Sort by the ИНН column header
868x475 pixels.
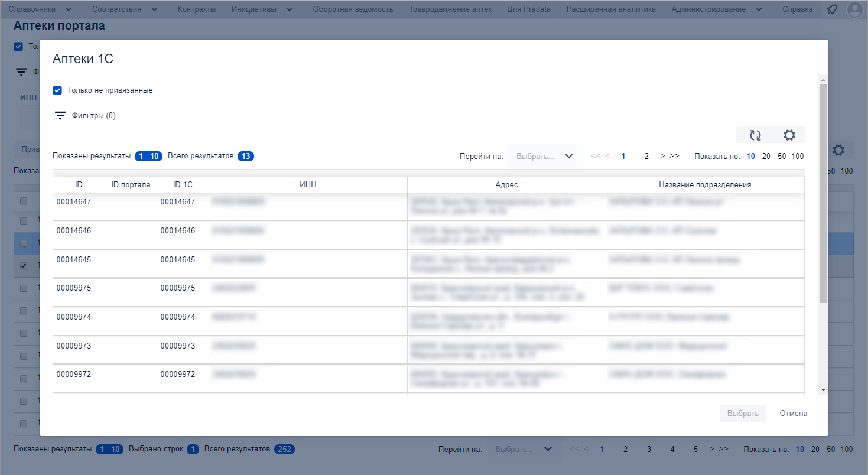(x=308, y=185)
